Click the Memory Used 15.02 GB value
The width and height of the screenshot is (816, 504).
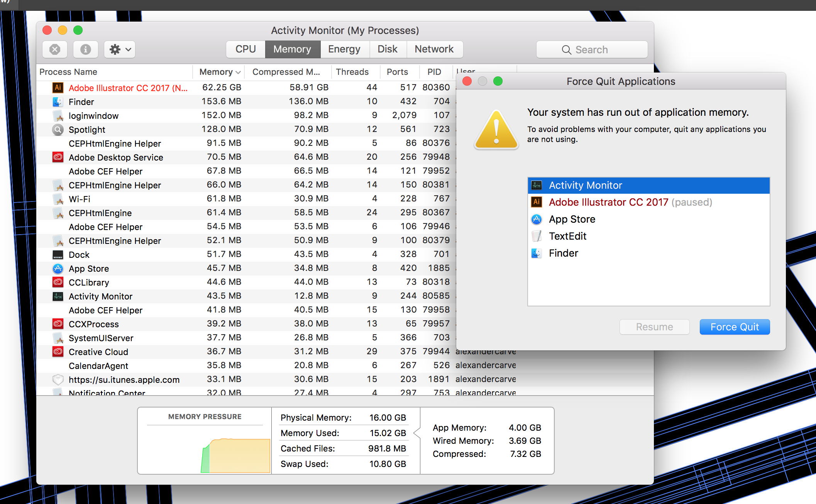click(388, 433)
